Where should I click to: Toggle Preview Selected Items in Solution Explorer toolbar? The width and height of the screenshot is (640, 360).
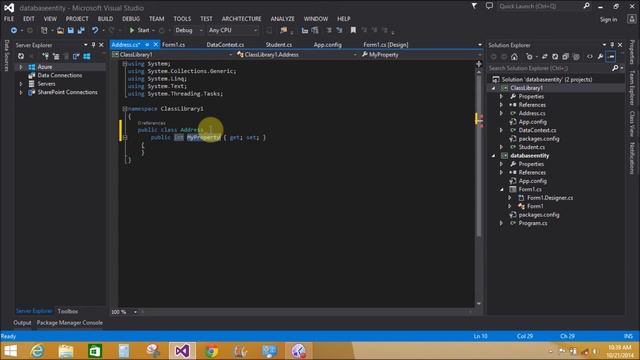pos(611,57)
